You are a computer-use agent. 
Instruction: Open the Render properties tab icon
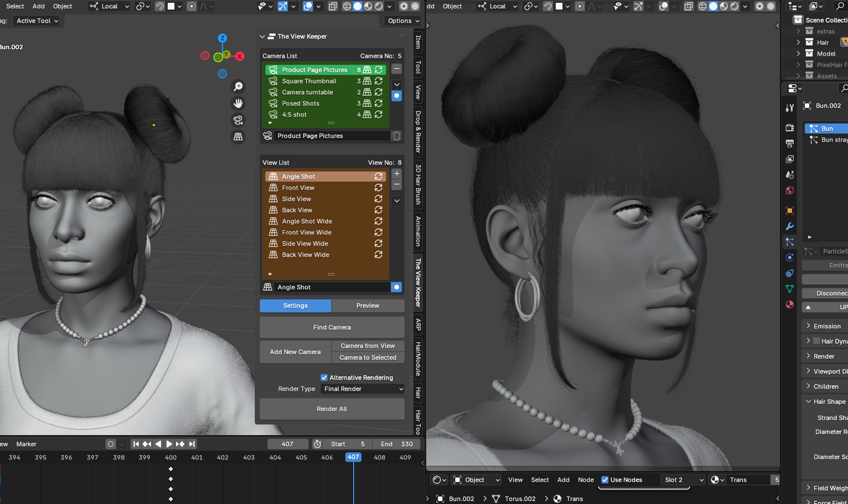789,128
